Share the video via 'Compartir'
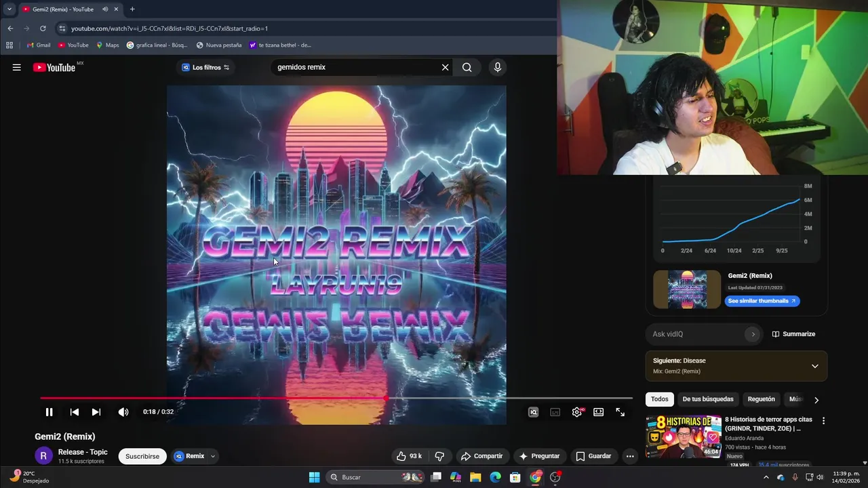 (x=482, y=456)
